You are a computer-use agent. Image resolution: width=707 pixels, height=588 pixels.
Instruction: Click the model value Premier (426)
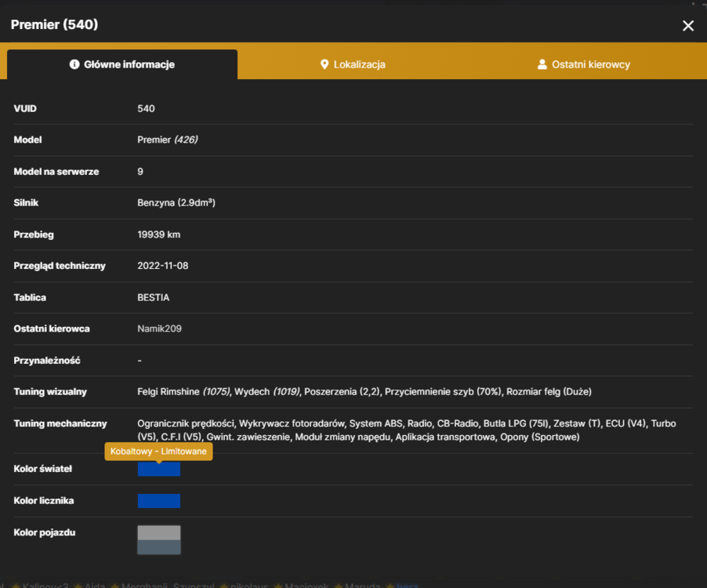pos(168,140)
